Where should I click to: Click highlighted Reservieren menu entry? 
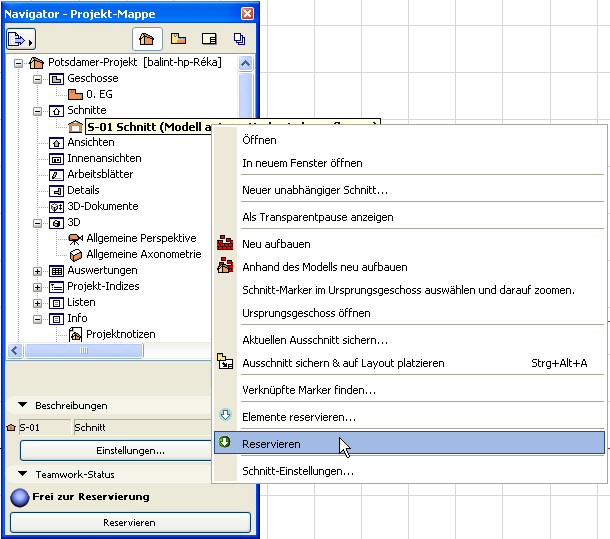click(409, 443)
